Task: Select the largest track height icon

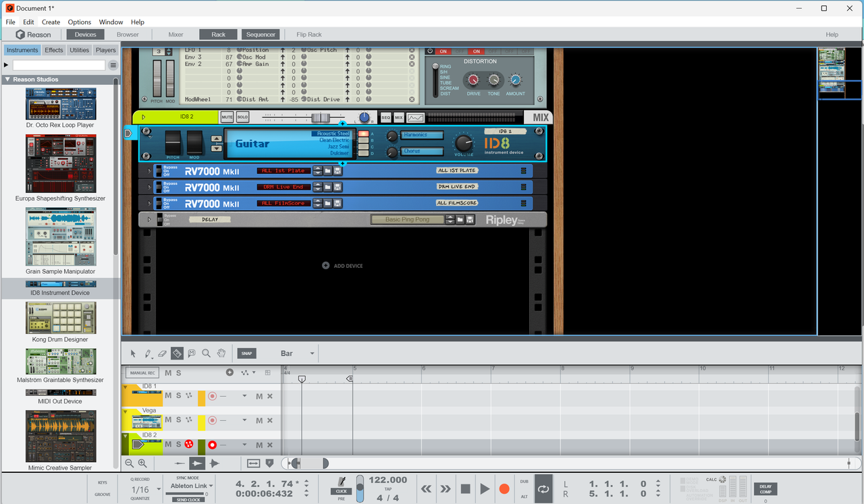Action: pyautogui.click(x=215, y=464)
